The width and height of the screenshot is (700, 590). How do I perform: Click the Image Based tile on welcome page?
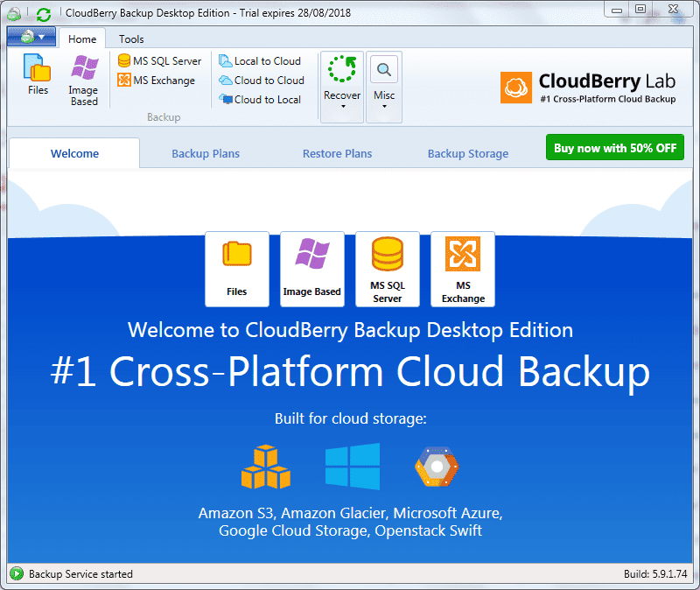[x=312, y=269]
